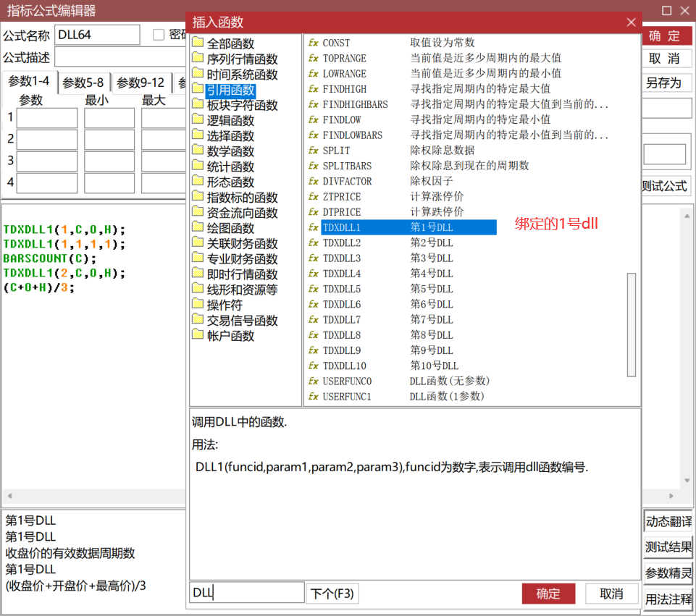Image resolution: width=696 pixels, height=616 pixels.
Task: Open the 专业财务函数 folder
Action: pyautogui.click(x=235, y=258)
